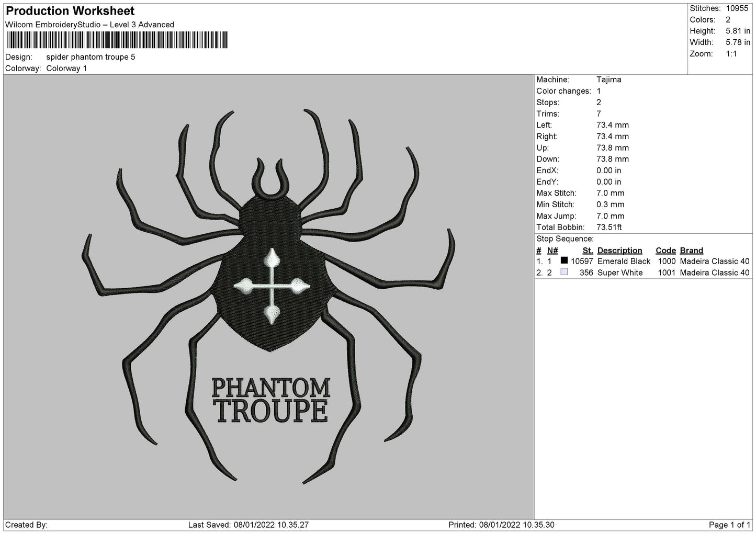
Task: Click the design name spider phantom troupe 5
Action: coord(91,56)
